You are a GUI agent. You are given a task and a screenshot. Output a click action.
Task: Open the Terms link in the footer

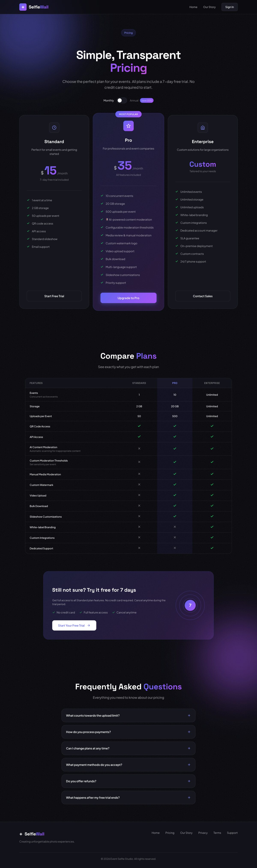pos(217,833)
